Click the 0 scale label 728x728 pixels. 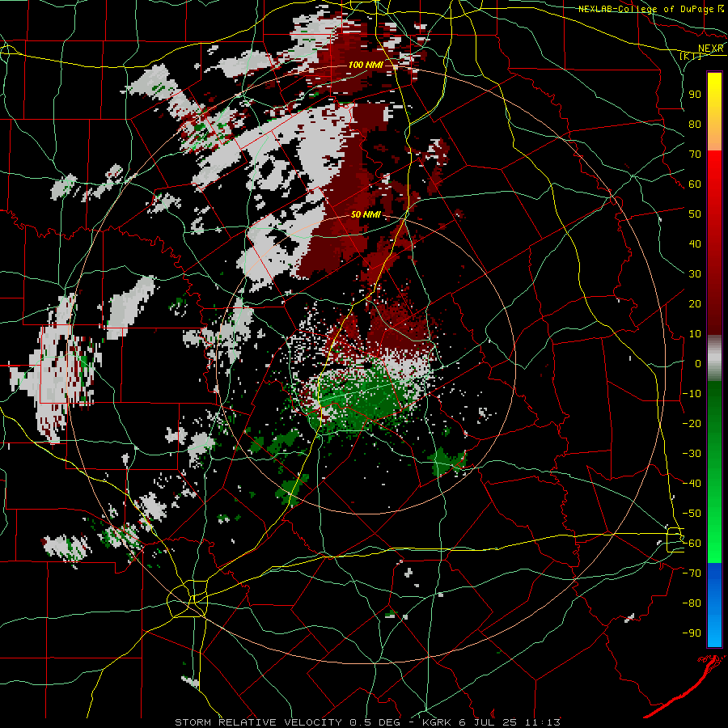[698, 363]
